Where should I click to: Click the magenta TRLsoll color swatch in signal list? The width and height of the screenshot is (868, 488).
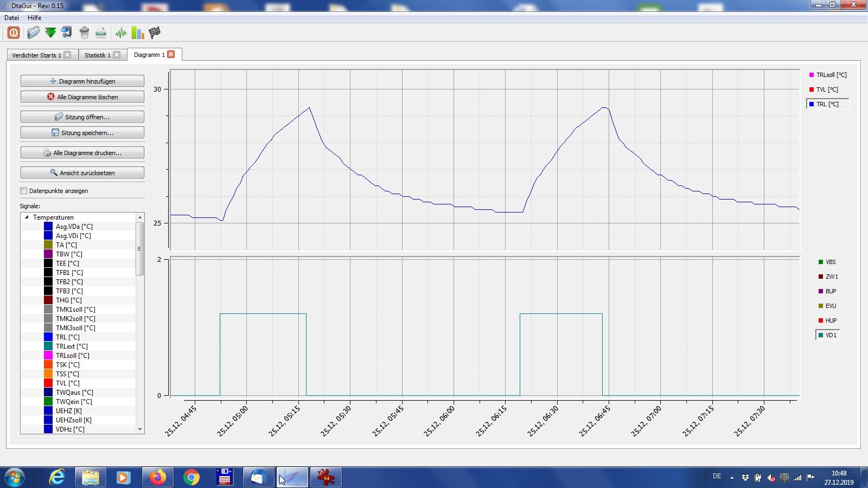[48, 356]
